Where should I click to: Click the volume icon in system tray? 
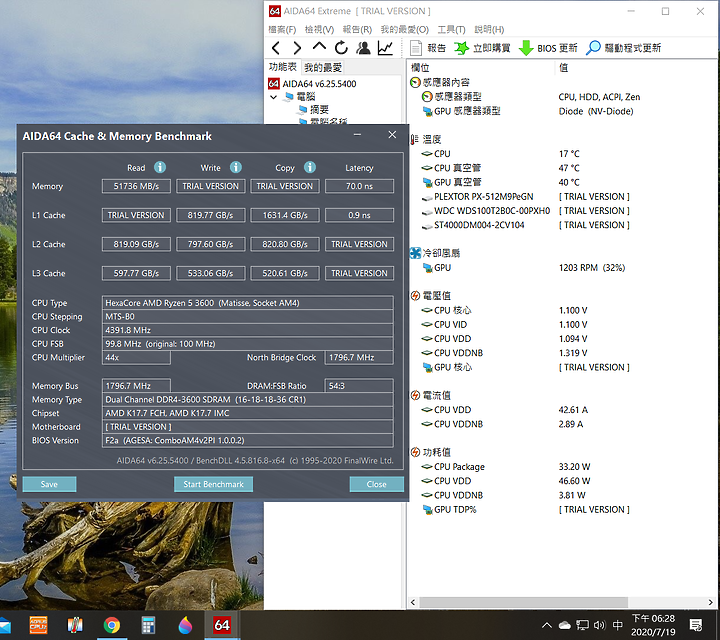click(599, 625)
